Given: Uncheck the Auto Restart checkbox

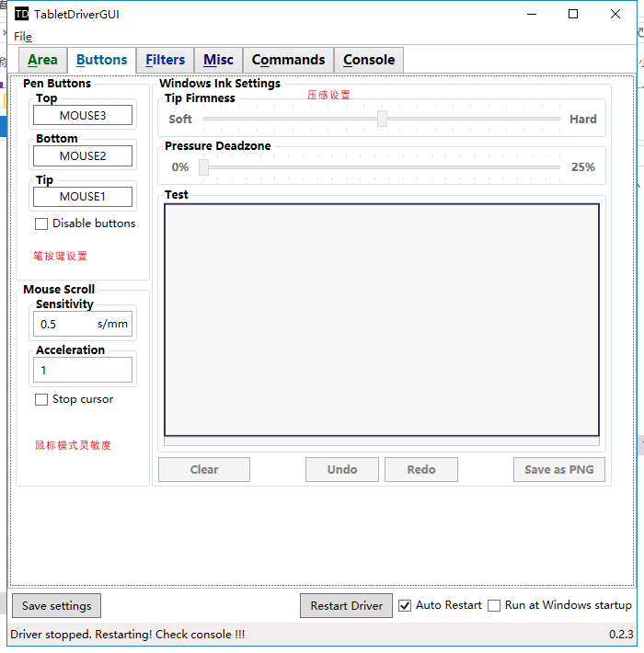Looking at the screenshot, I should pos(405,606).
